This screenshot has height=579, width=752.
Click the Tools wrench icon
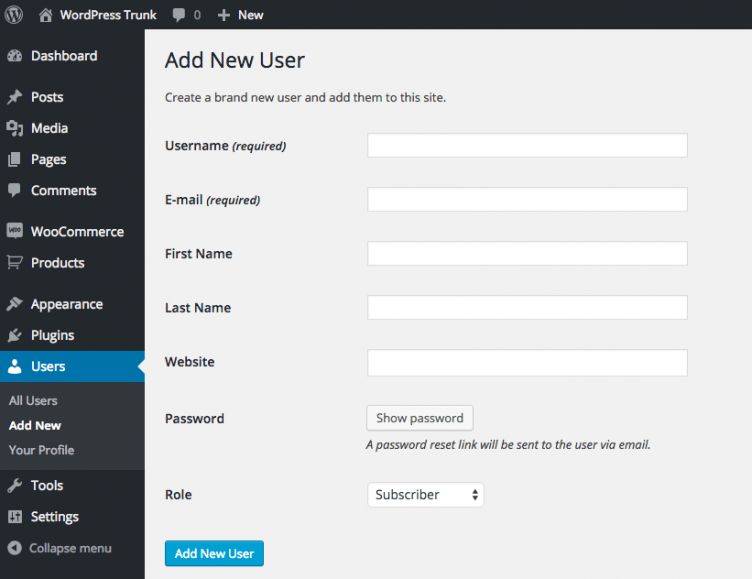[x=14, y=485]
